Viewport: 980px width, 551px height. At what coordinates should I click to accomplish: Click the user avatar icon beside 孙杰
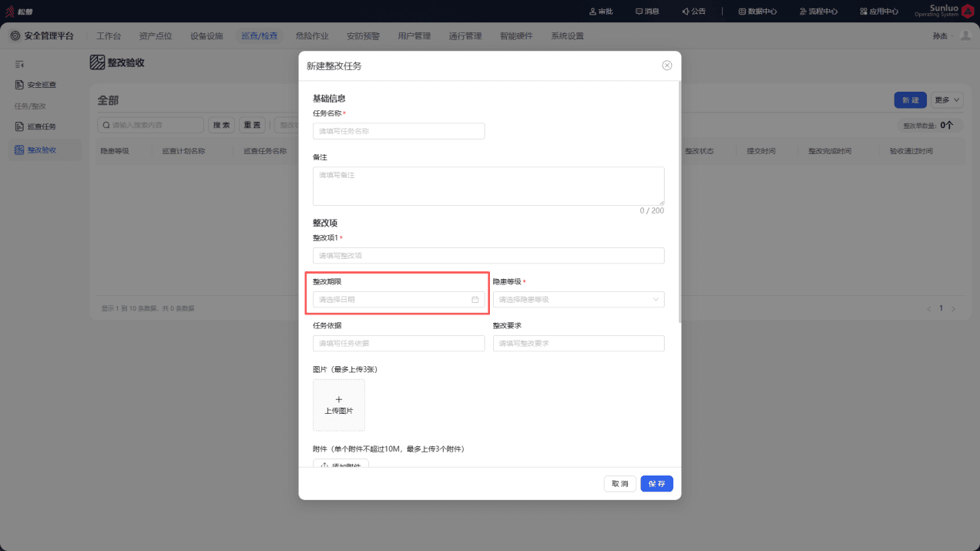click(965, 36)
